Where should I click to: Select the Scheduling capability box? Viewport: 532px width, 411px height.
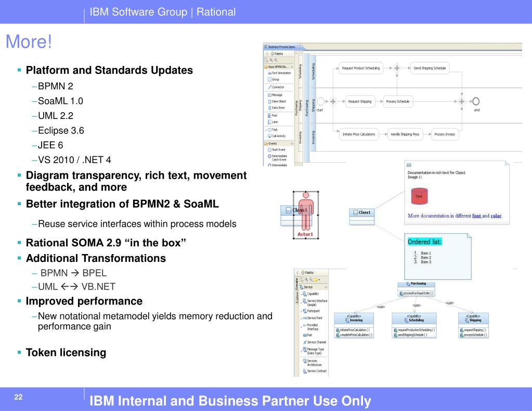tap(414, 326)
